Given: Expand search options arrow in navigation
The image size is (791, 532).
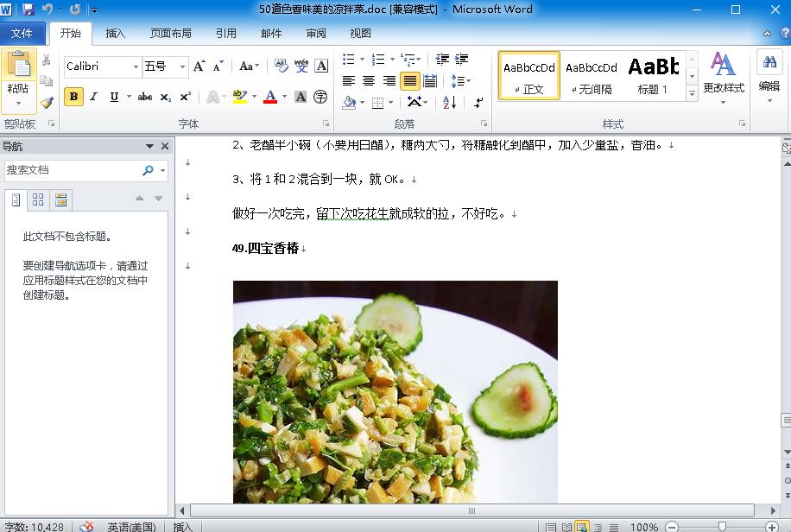Looking at the screenshot, I should pyautogui.click(x=162, y=171).
